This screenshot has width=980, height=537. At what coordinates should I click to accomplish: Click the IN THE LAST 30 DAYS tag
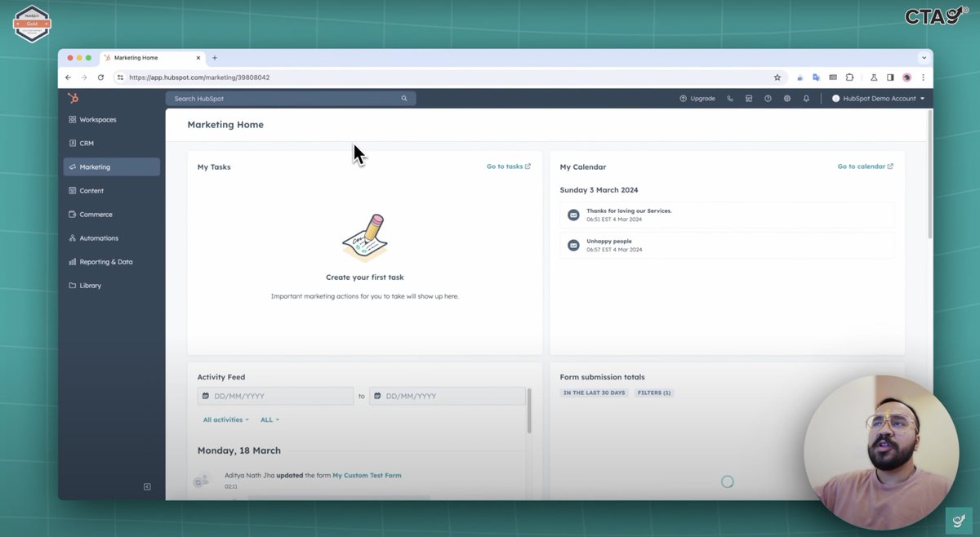pos(594,393)
